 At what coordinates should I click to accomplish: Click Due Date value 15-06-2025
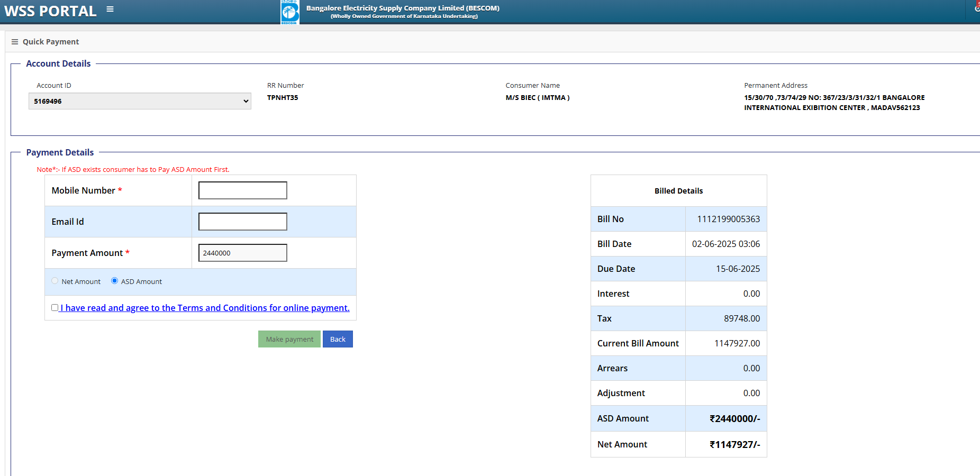point(738,269)
